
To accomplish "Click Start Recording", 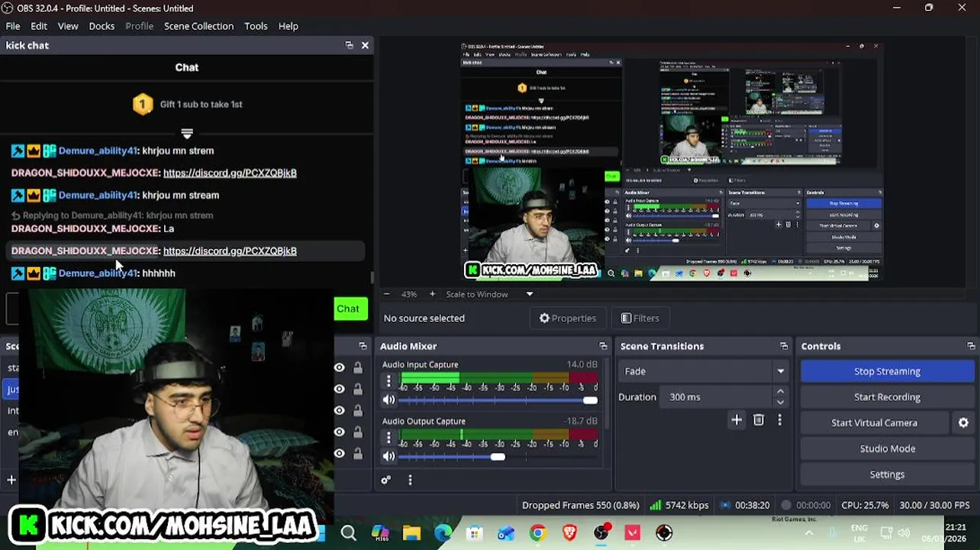I will click(x=887, y=397).
